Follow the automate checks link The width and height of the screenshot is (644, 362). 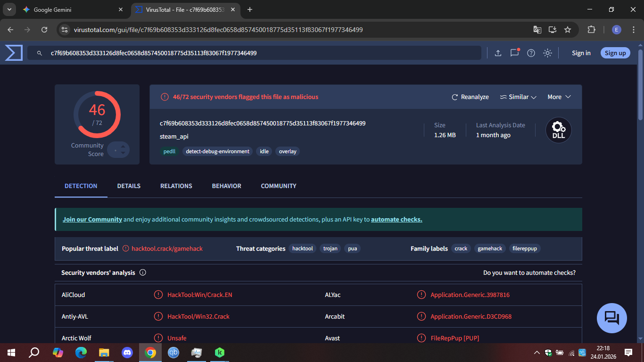click(396, 220)
